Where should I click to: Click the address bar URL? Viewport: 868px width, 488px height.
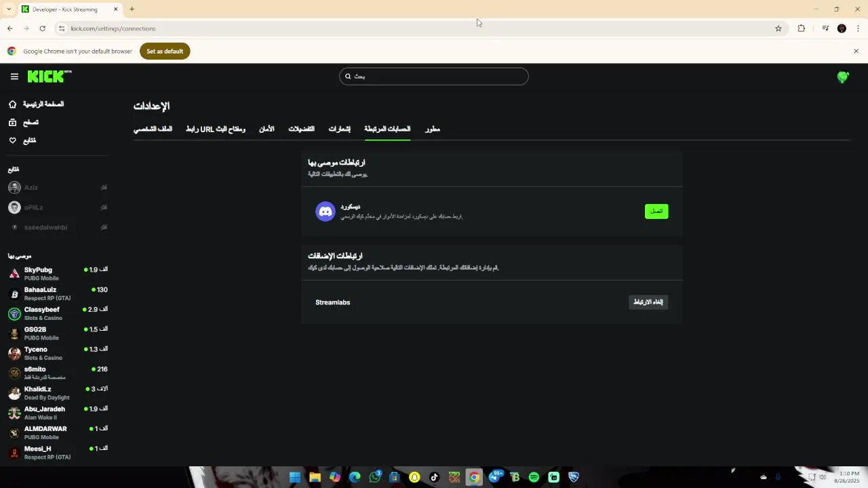tap(113, 28)
